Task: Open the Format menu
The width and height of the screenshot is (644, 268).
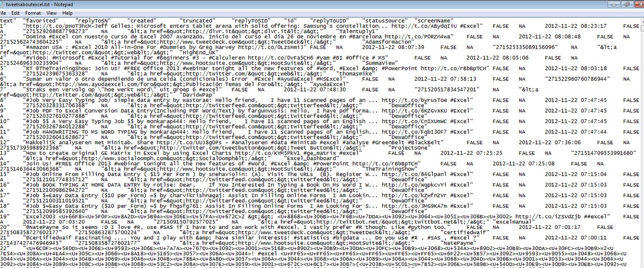Action: pos(33,13)
